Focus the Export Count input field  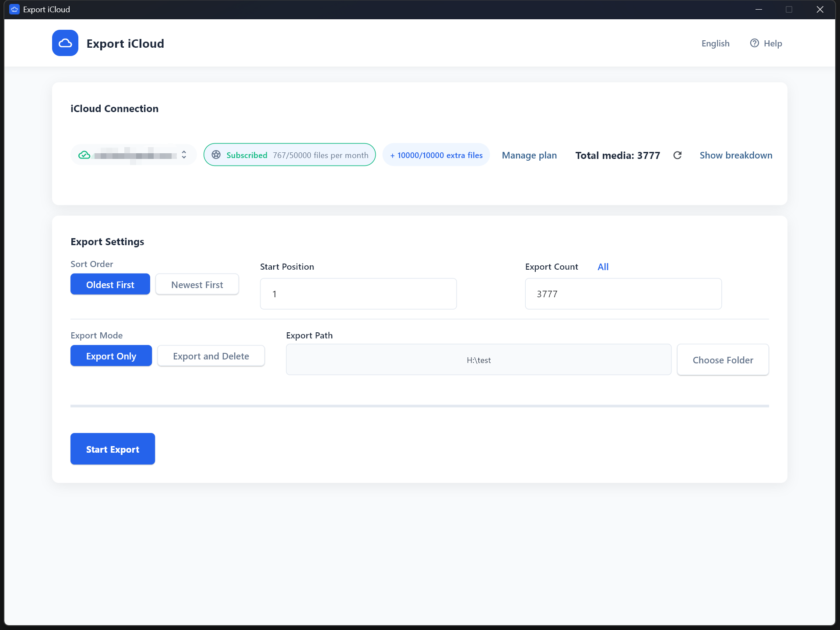point(623,294)
